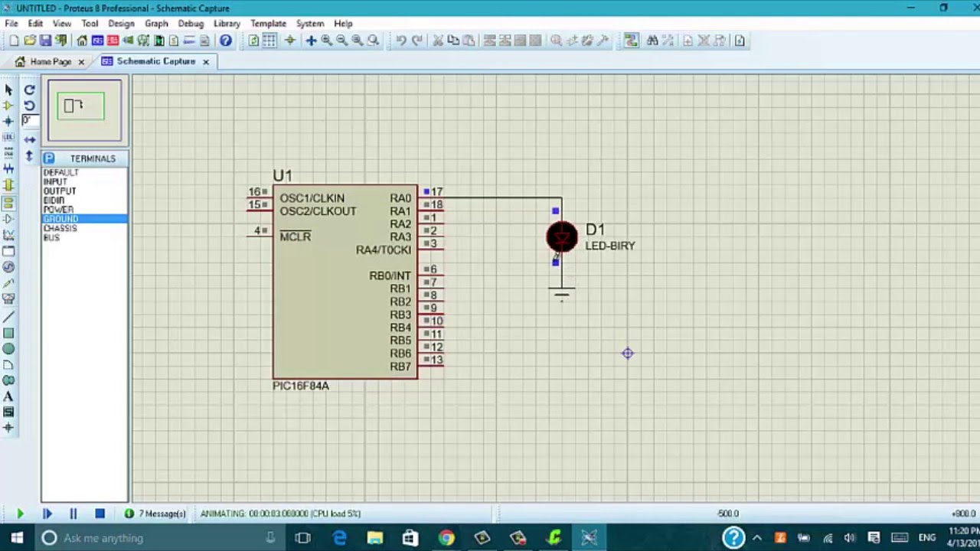Open a project with the folder icon

click(x=29, y=41)
